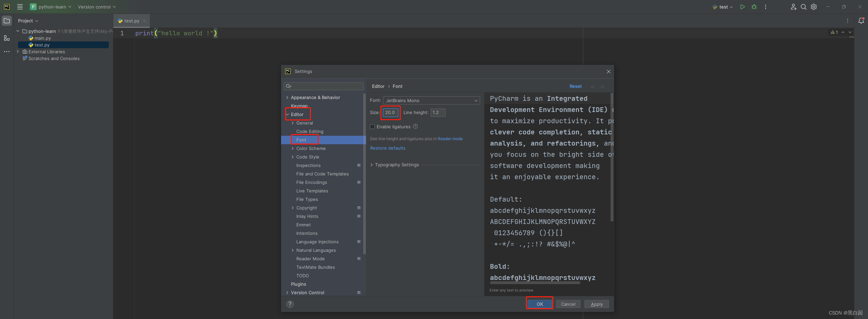Open the Project tool window icon
The image size is (868, 319).
tap(7, 21)
